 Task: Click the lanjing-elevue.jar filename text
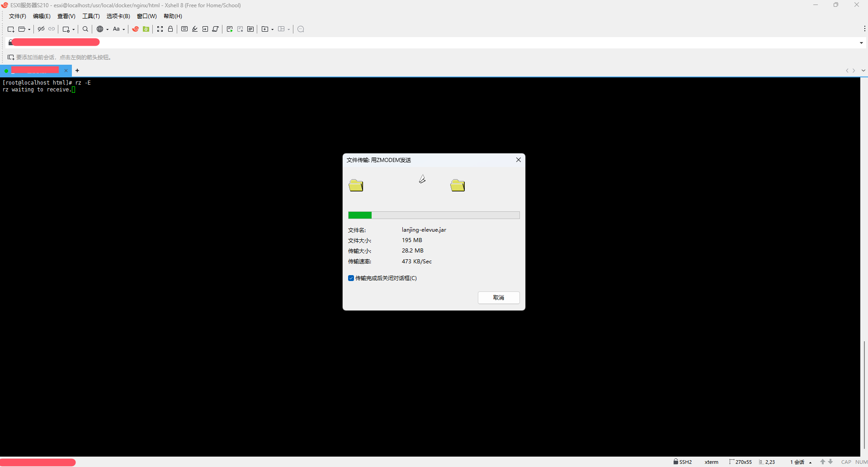pyautogui.click(x=424, y=230)
